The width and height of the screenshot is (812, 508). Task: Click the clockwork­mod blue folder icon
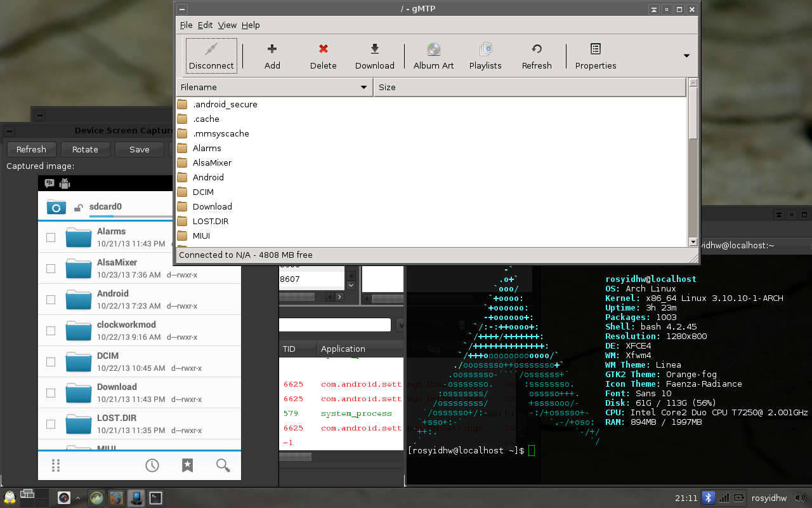click(79, 330)
